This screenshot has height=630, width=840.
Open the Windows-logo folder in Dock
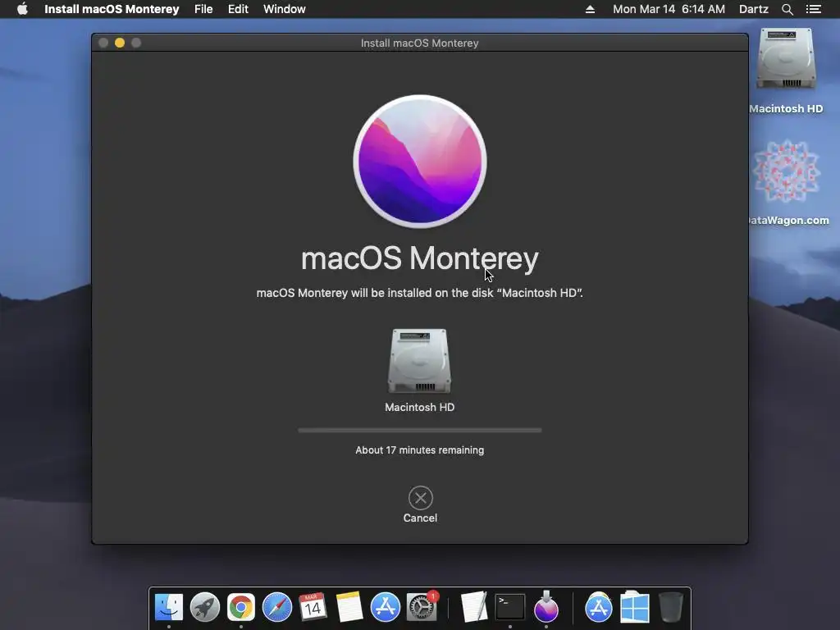coord(635,607)
